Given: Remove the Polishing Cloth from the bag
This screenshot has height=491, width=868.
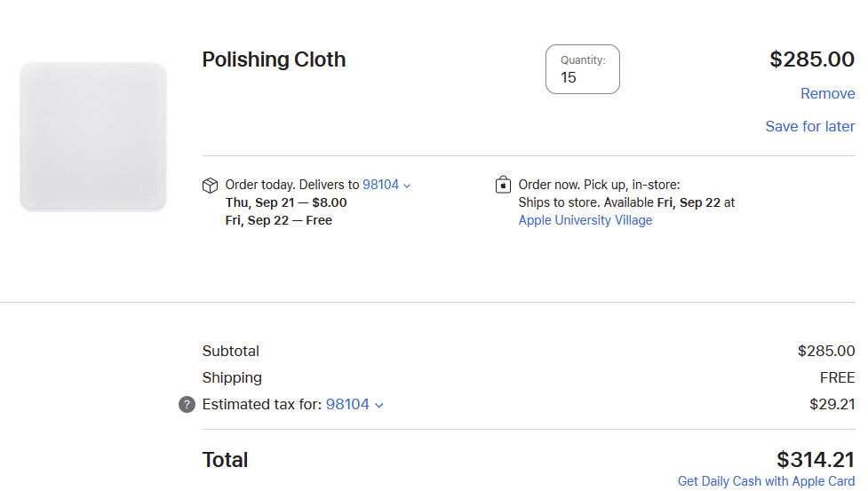Looking at the screenshot, I should (x=827, y=94).
